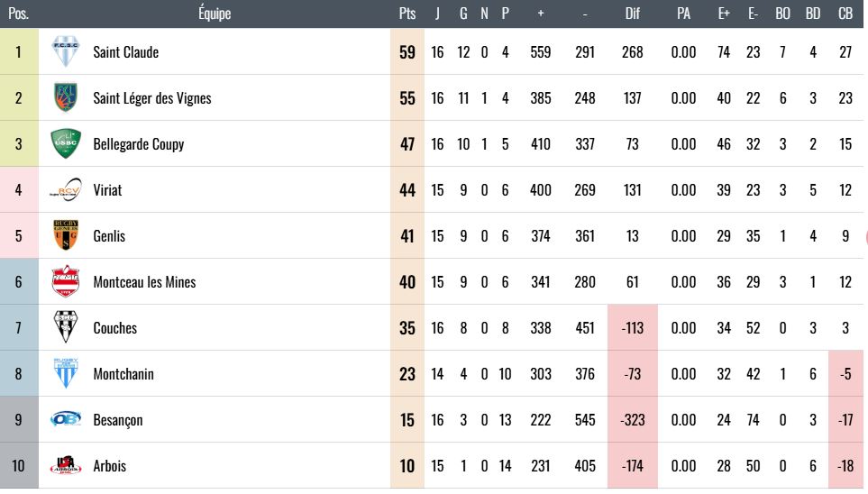Screen dimensions: 868x494
Task: Click the CB column header
Action: click(845, 14)
